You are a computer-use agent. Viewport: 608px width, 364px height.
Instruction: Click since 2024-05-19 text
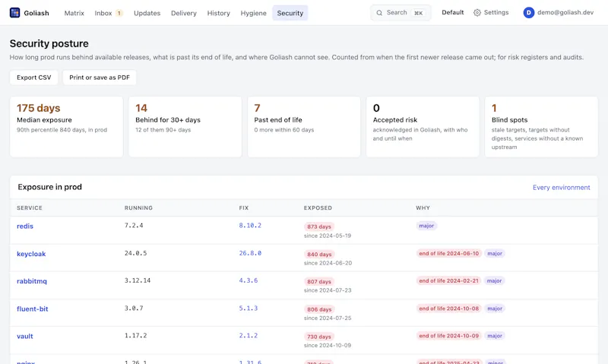[x=328, y=236]
